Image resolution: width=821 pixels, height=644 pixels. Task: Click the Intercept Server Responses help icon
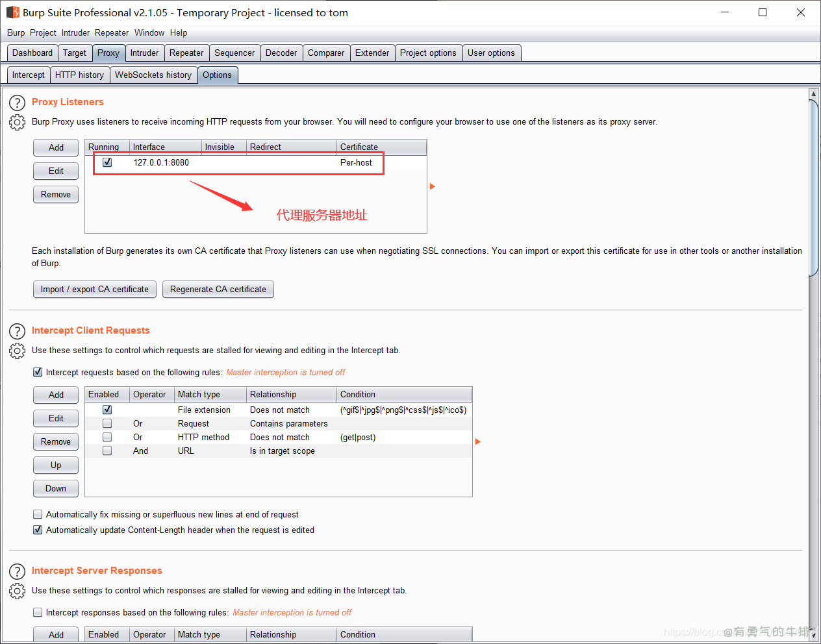point(17,571)
